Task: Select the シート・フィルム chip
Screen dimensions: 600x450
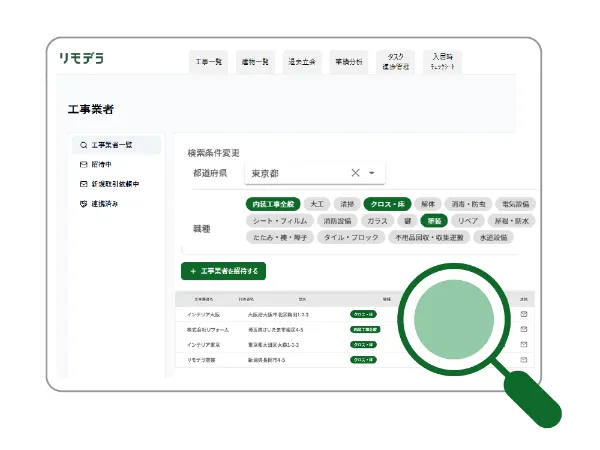Action: pyautogui.click(x=280, y=221)
